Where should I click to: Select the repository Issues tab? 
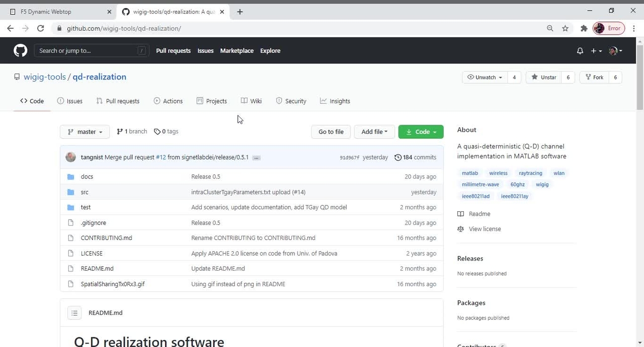[x=70, y=101]
